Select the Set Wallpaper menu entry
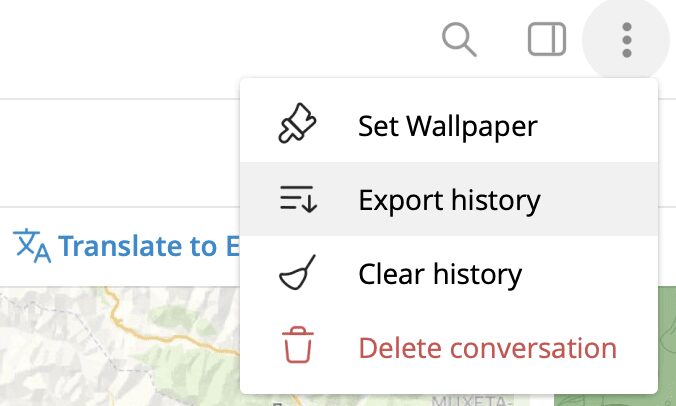676x406 pixels. pyautogui.click(x=448, y=126)
